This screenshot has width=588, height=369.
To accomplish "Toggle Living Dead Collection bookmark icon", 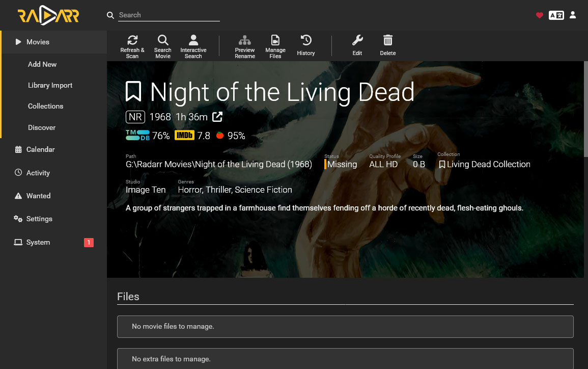I will [442, 165].
